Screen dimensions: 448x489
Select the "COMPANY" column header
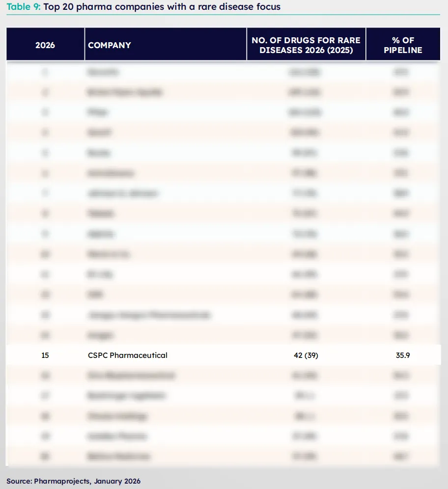[110, 45]
